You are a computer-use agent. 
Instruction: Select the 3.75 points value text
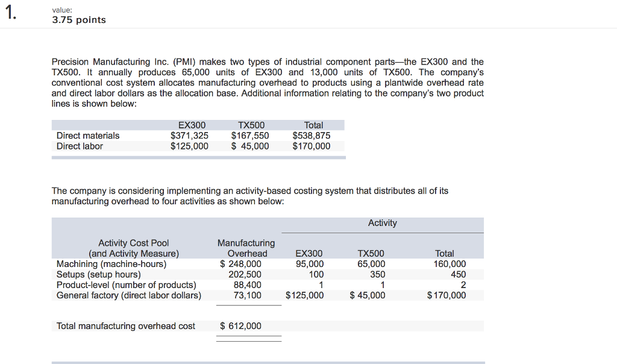click(78, 19)
